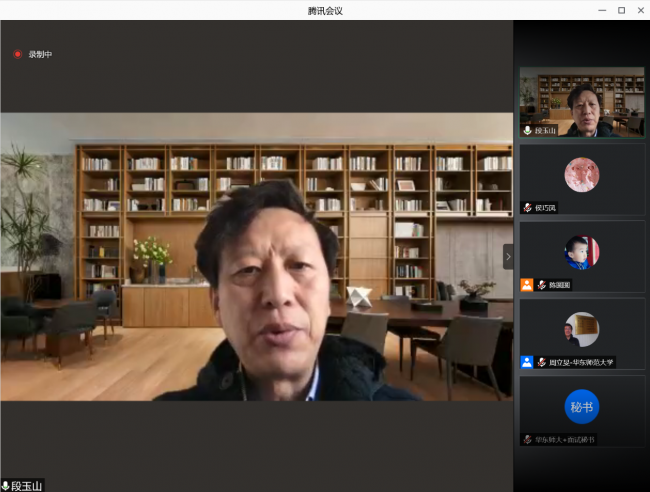Click orange host icon beside 陈国国
The image size is (650, 492).
point(527,285)
